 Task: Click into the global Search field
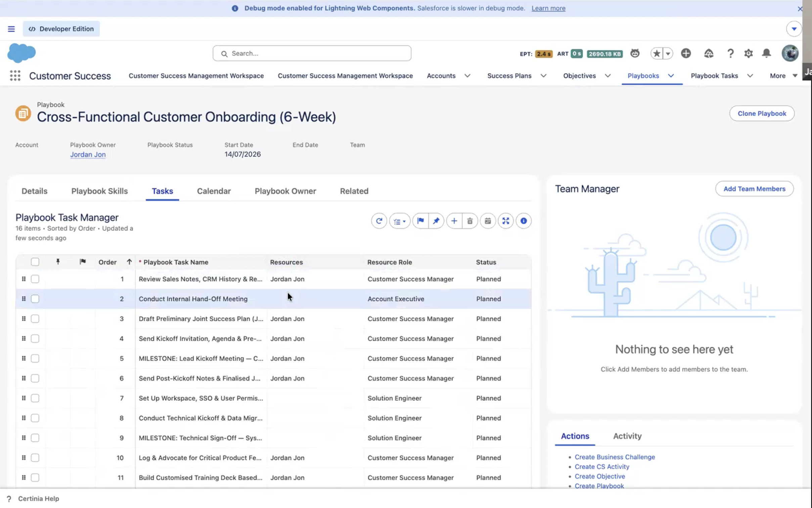(312, 53)
